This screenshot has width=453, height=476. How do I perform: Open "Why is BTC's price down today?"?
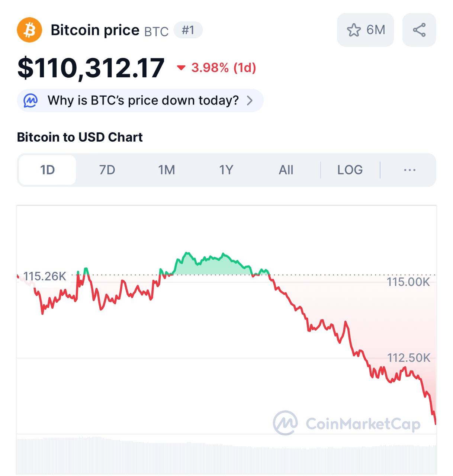[x=143, y=100]
